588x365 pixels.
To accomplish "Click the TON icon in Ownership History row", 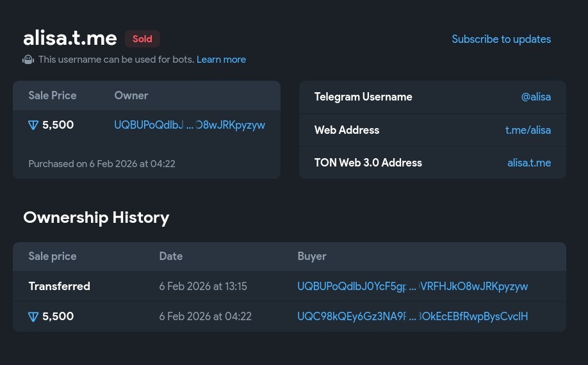I will pyautogui.click(x=33, y=316).
